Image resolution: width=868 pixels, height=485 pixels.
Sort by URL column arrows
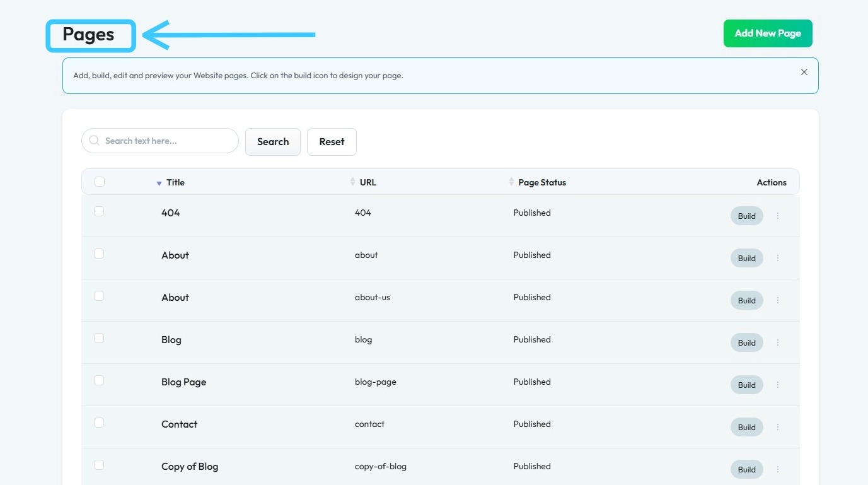point(352,182)
